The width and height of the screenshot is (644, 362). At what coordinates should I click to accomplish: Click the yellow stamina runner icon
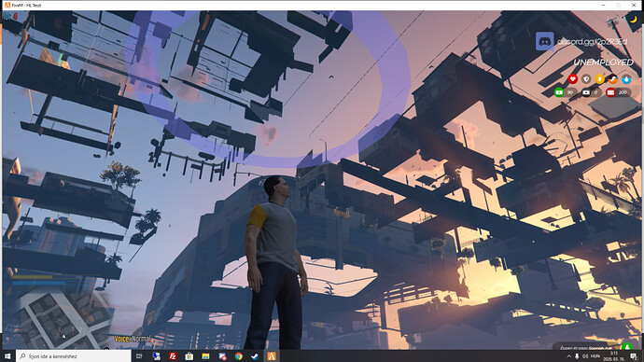point(599,78)
